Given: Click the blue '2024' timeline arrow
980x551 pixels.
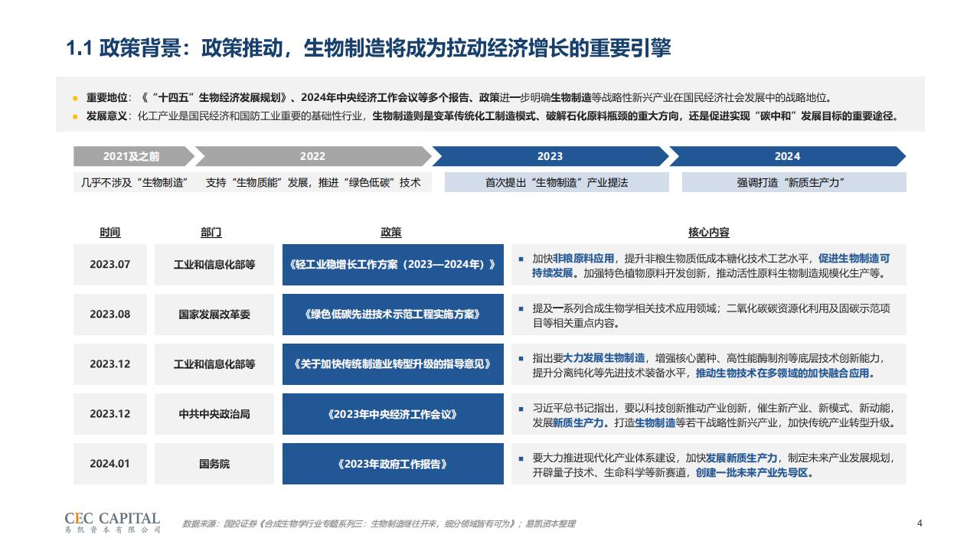Looking at the screenshot, I should click(x=788, y=156).
